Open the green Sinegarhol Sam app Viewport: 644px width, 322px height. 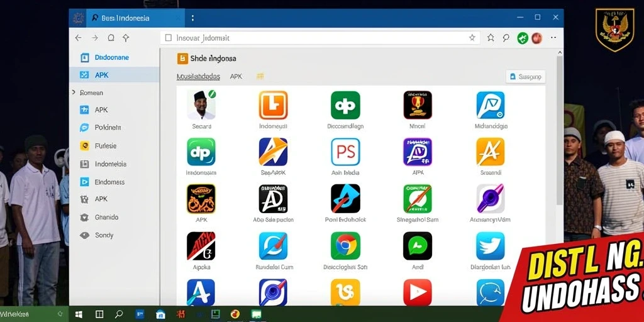point(418,199)
